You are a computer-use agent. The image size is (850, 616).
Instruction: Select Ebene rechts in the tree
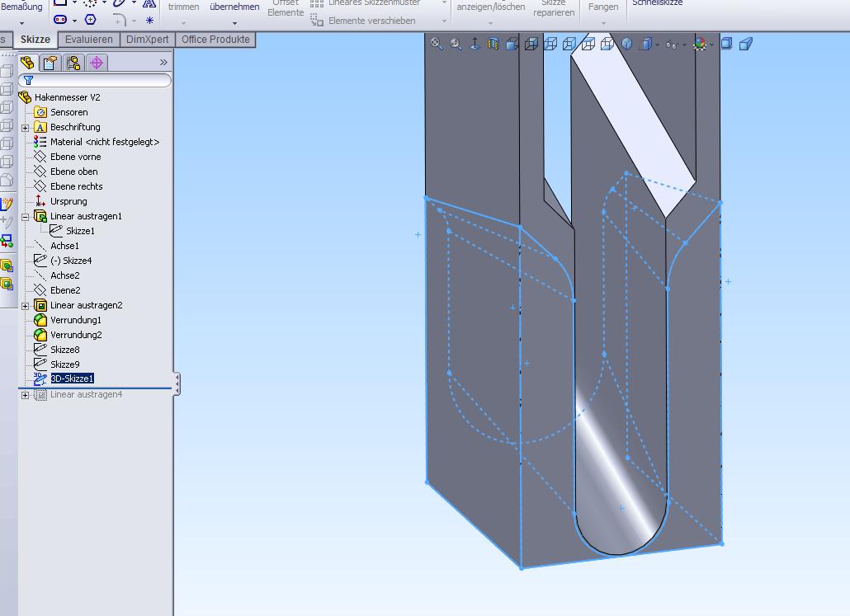tap(77, 186)
